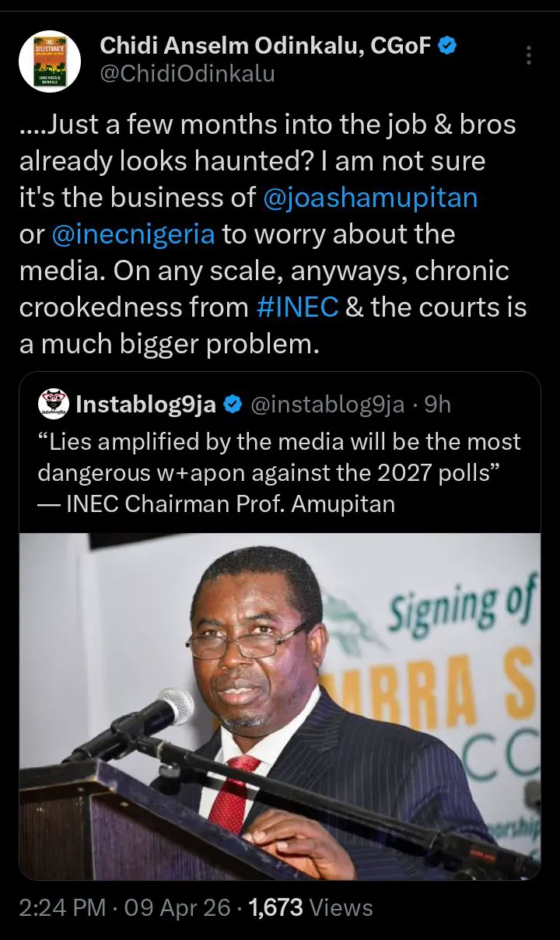Open the three-dot more options menu
The height and width of the screenshot is (940, 560).
coord(529,55)
